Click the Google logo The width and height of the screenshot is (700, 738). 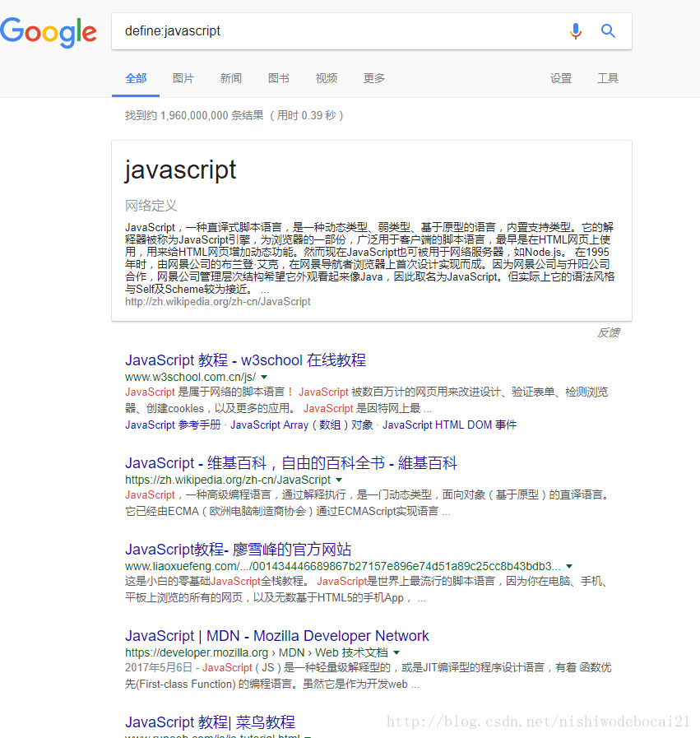point(49,32)
